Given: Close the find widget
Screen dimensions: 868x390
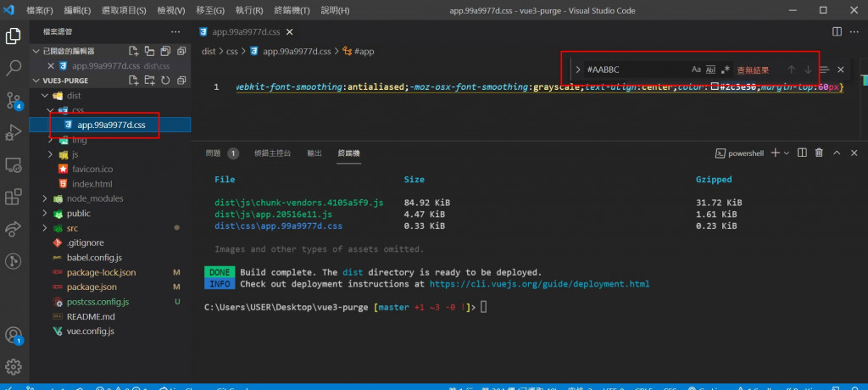Looking at the screenshot, I should tap(840, 70).
